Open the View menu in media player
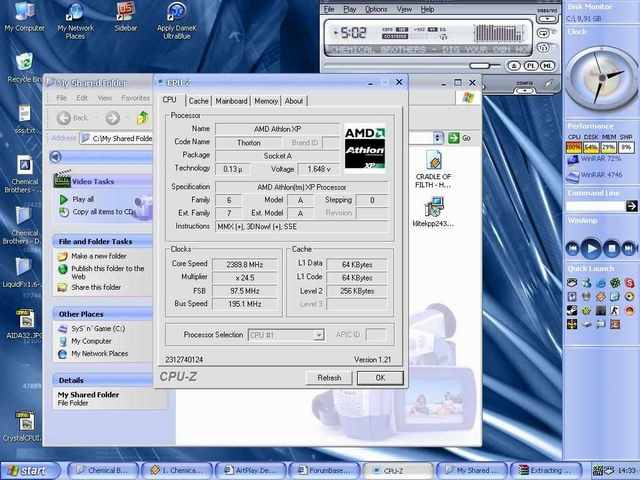 404,9
